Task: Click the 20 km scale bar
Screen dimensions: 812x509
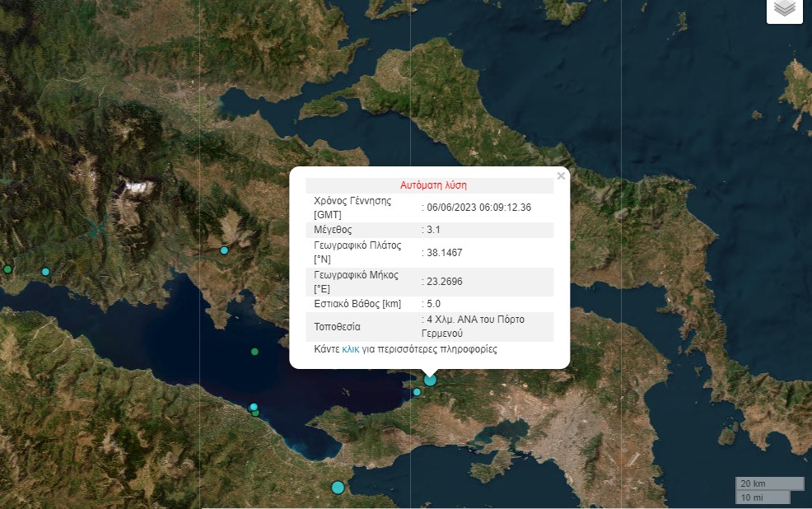Action: pyautogui.click(x=769, y=483)
